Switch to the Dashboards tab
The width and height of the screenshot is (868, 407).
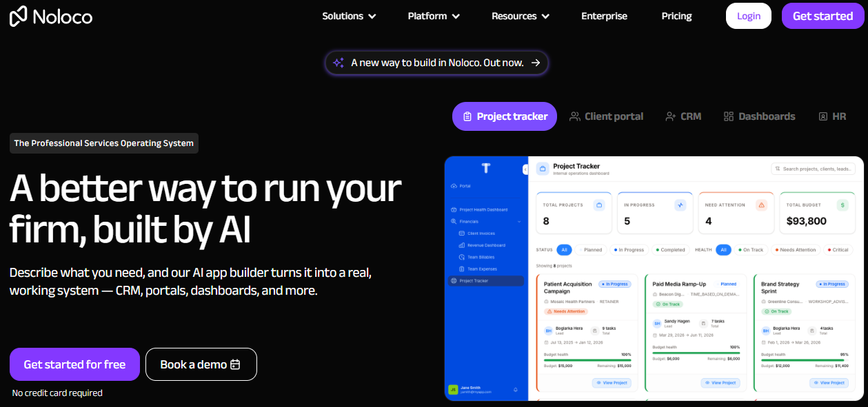point(759,116)
